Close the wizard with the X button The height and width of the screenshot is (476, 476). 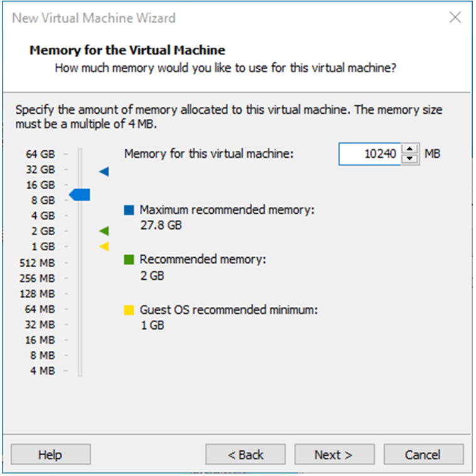click(x=455, y=18)
